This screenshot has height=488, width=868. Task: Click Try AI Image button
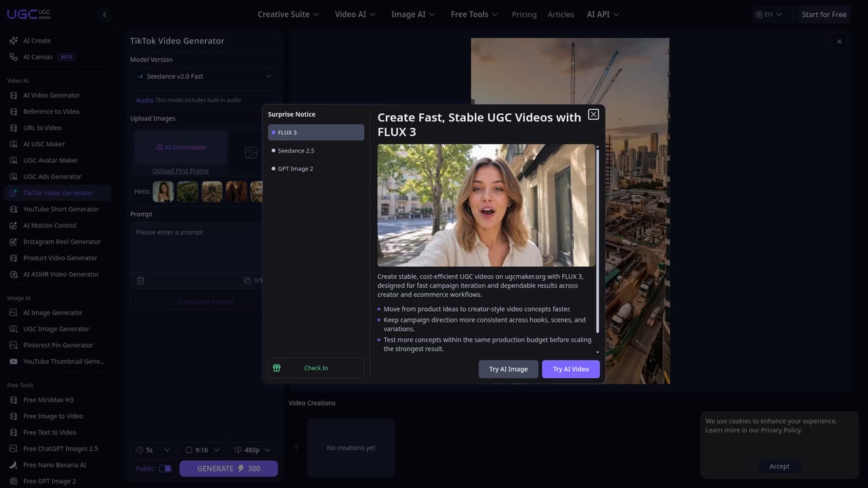point(509,369)
